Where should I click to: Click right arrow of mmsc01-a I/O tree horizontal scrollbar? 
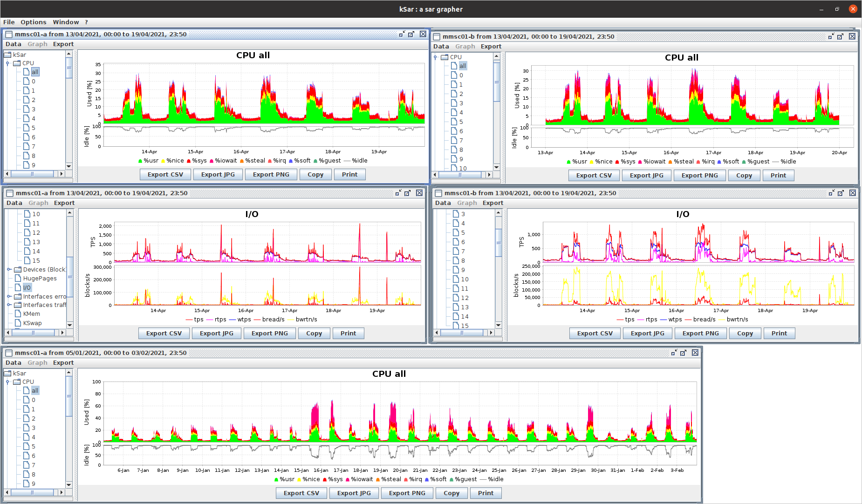(62, 333)
